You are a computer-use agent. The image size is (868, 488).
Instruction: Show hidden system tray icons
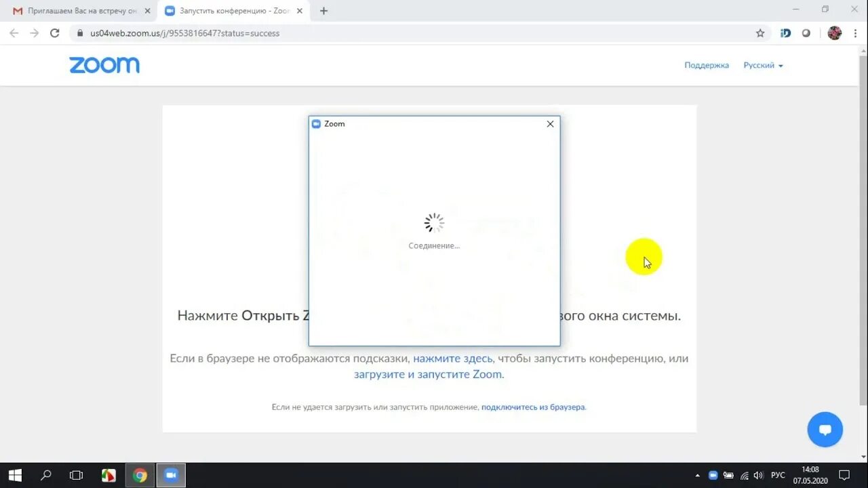coord(698,475)
